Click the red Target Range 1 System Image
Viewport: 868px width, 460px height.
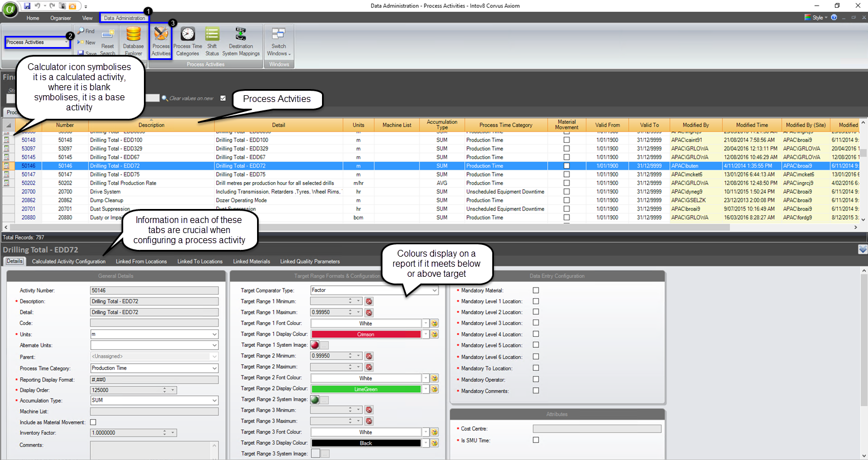pyautogui.click(x=315, y=345)
